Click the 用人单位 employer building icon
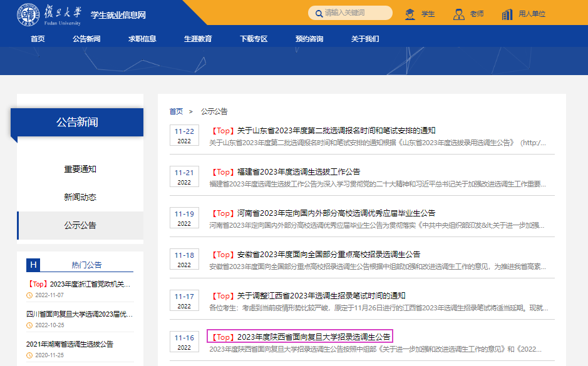The width and height of the screenshot is (588, 366). [x=507, y=14]
